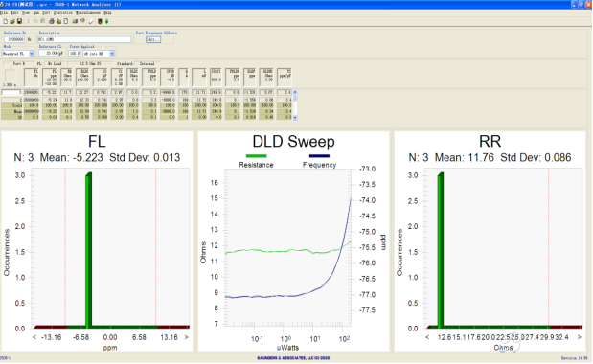This screenshot has height=364, width=593.
Task: Click the Print toolbar icon
Action: pos(52,21)
